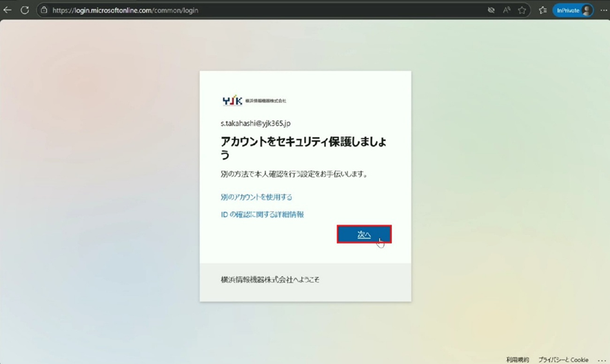Click the browser back arrow
The width and height of the screenshot is (610, 364).
(x=8, y=10)
